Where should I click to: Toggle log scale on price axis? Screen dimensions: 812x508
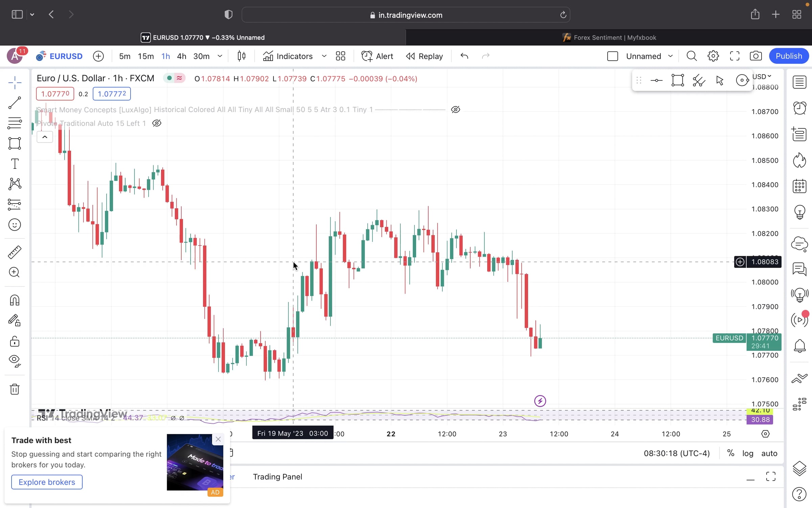(x=748, y=453)
